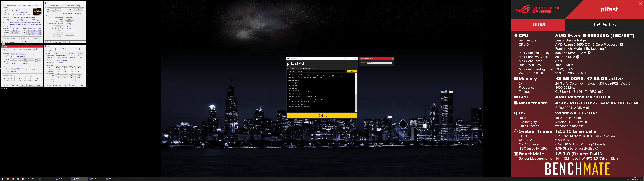Viewport: 644px width, 181px height.
Task: Expand Tools arrow in CPU-Z Memory window
Action: pyautogui.click(x=69, y=42)
